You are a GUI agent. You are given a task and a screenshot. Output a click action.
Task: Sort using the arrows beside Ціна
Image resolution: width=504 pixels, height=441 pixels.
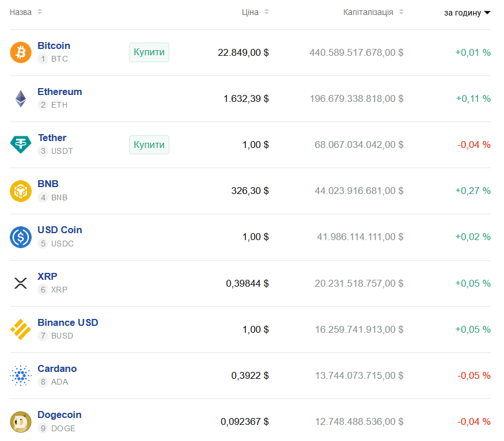[267, 12]
